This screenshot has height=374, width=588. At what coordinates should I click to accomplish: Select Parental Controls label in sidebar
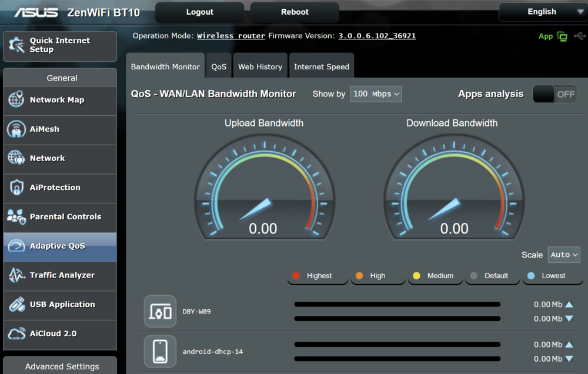click(x=66, y=217)
